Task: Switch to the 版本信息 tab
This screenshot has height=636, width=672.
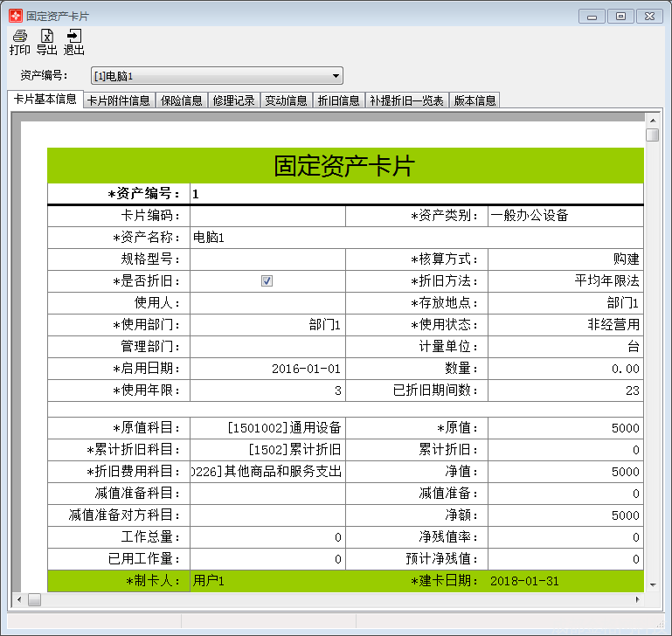Action: (x=475, y=100)
